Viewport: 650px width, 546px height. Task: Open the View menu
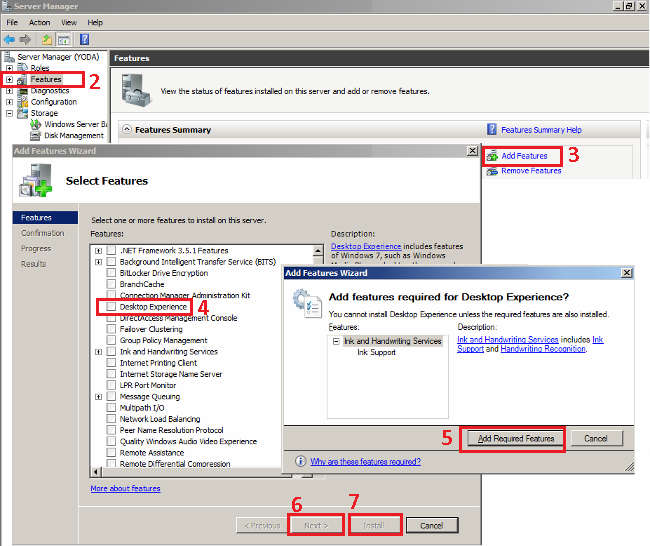coord(69,22)
